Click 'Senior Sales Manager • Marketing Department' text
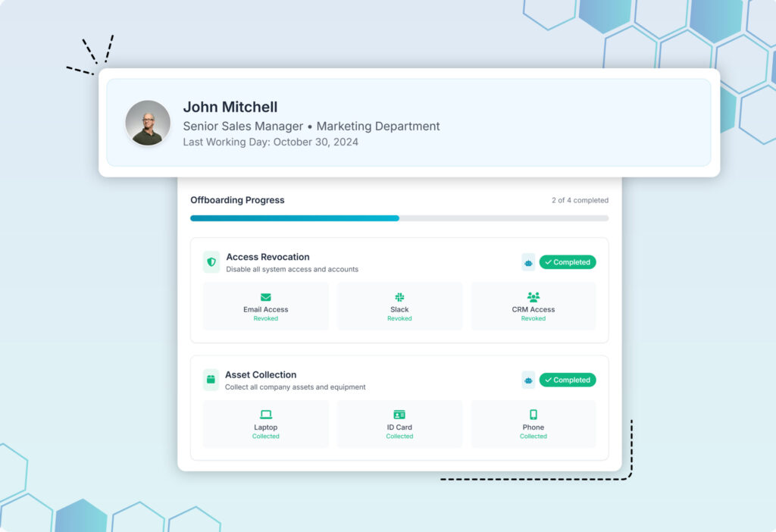The width and height of the screenshot is (776, 532). pos(311,127)
